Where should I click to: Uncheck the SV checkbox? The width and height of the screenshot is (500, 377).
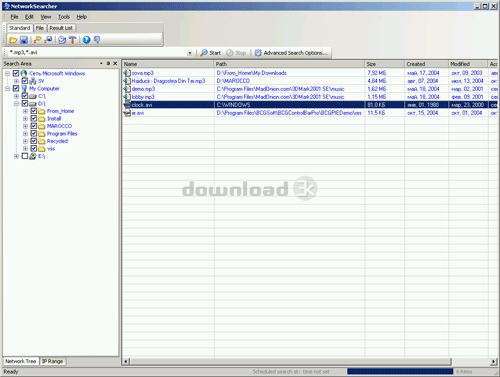point(25,81)
